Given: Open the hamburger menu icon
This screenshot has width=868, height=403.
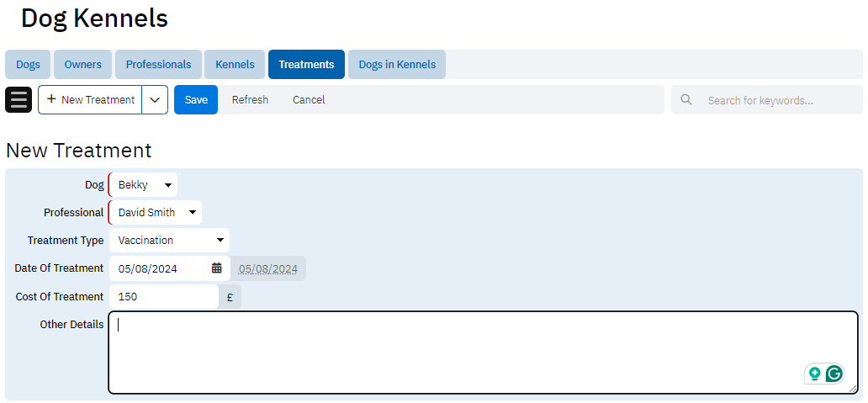Looking at the screenshot, I should [19, 99].
